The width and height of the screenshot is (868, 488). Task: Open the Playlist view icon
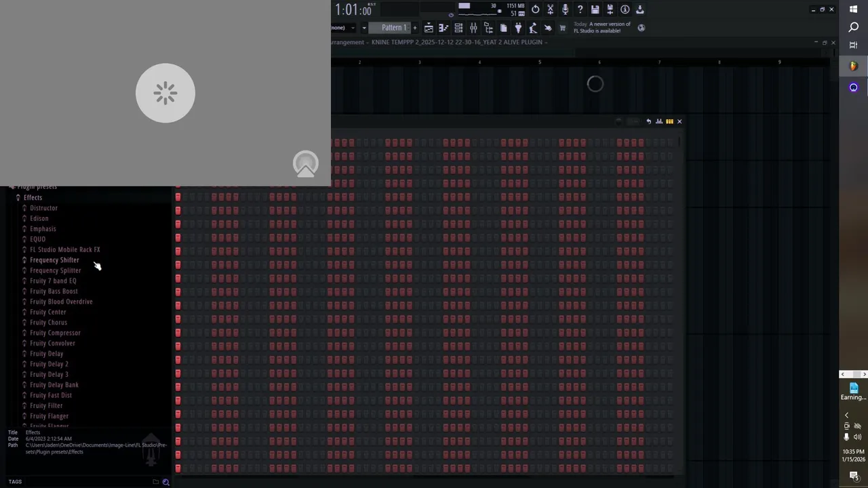coord(429,28)
